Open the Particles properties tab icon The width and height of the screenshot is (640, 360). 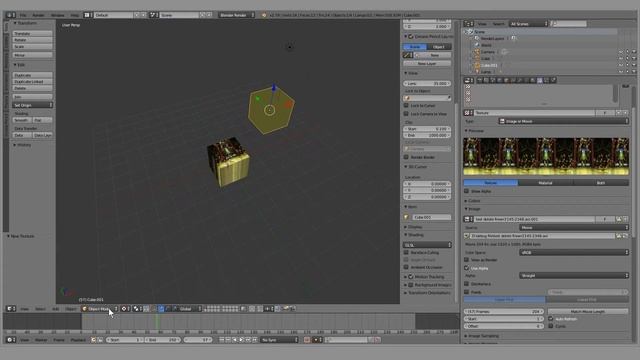[547, 80]
